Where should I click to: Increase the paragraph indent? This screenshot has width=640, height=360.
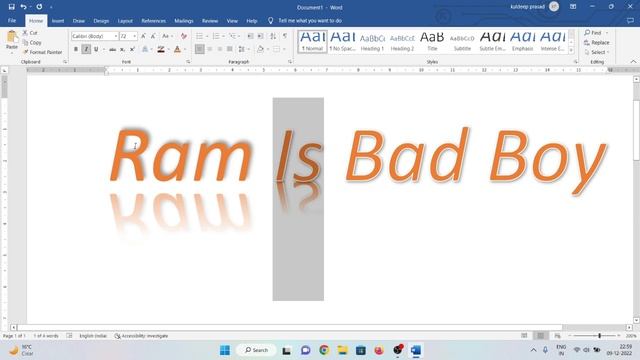click(260, 36)
